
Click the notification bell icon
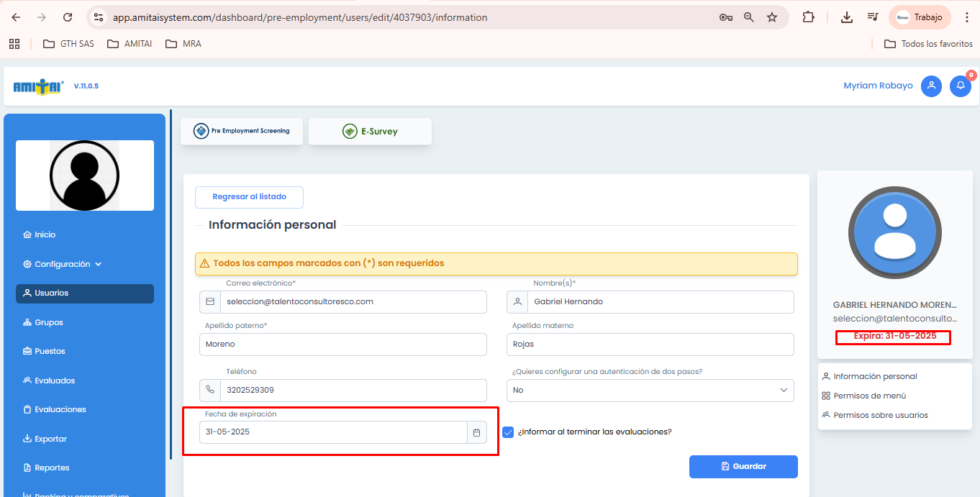tap(960, 86)
